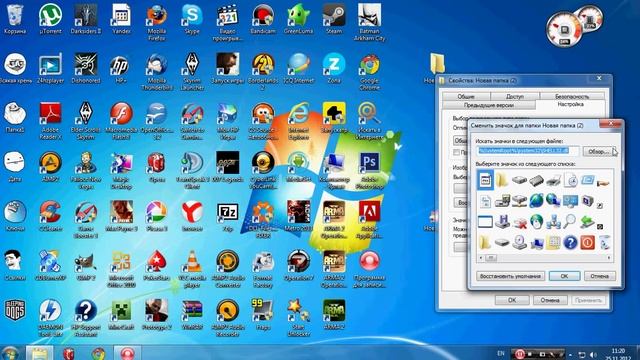
Task: Confirm with OK in the change icon dialog
Action: 564,276
